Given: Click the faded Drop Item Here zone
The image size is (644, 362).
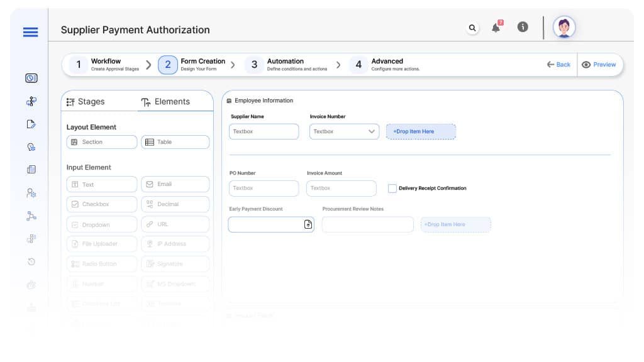Looking at the screenshot, I should click(455, 224).
